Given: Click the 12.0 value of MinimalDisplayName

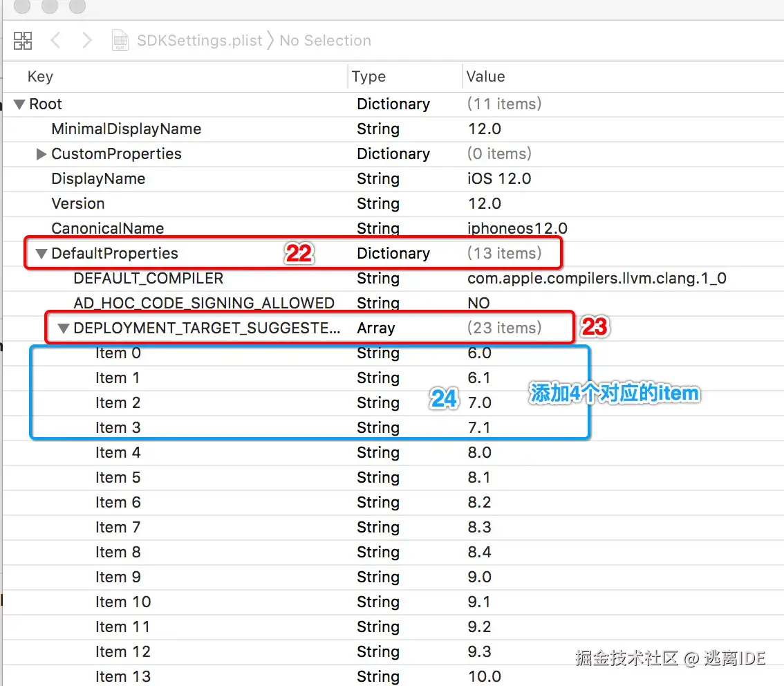Looking at the screenshot, I should pyautogui.click(x=484, y=129).
